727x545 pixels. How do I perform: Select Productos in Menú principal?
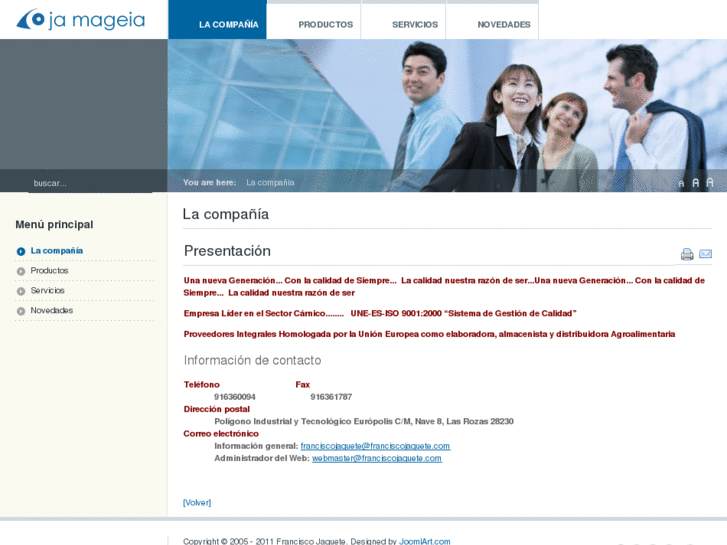point(49,270)
